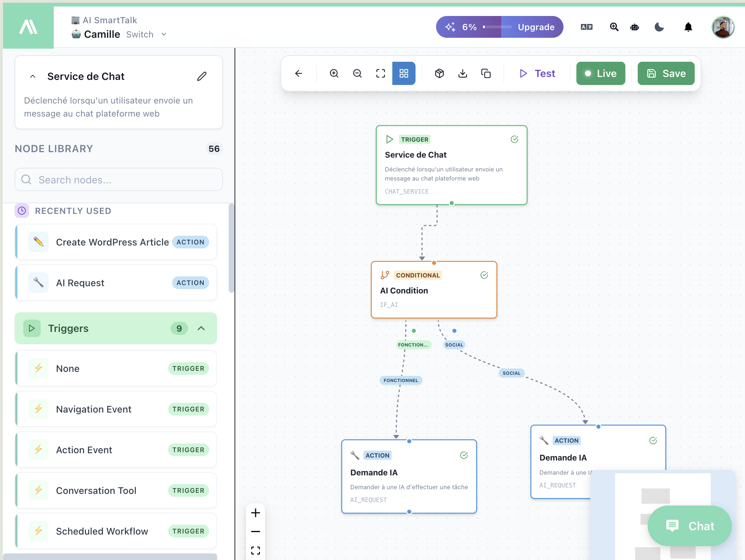The height and width of the screenshot is (560, 745).
Task: Toggle workflow to Live mode
Action: (x=601, y=73)
